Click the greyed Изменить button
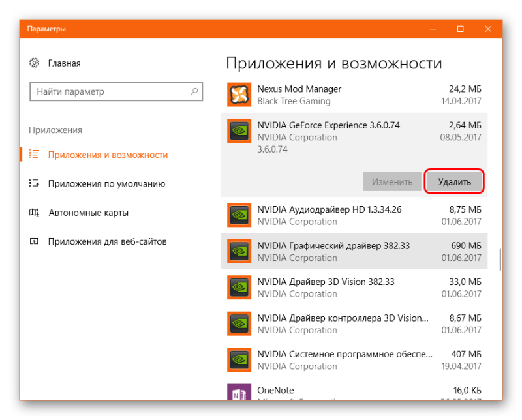Image resolution: width=522 pixels, height=420 pixels. coord(392,182)
